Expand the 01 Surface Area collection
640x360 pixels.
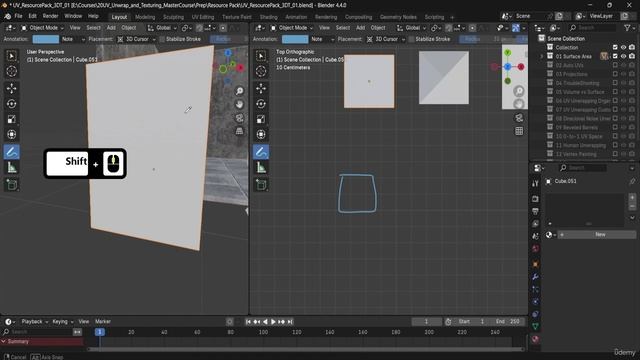pos(542,56)
